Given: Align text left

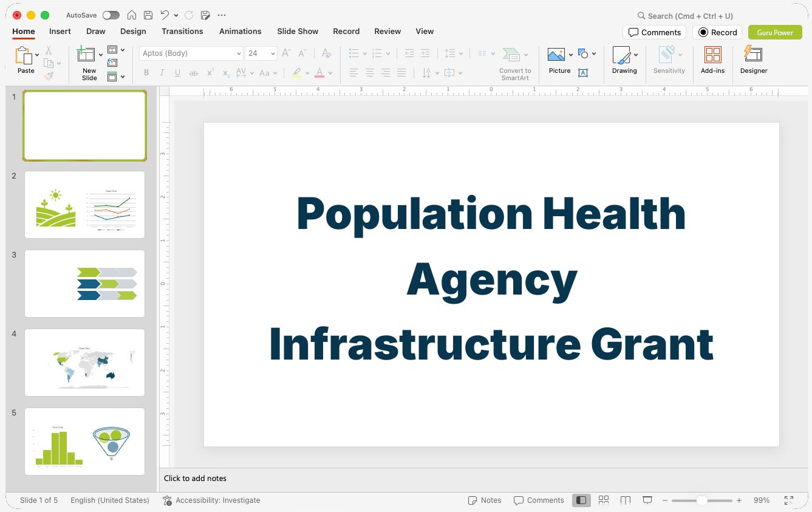Looking at the screenshot, I should point(354,73).
